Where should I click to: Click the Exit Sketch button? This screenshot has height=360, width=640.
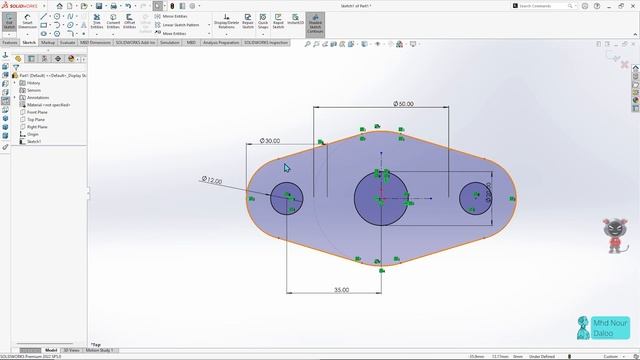[9, 21]
